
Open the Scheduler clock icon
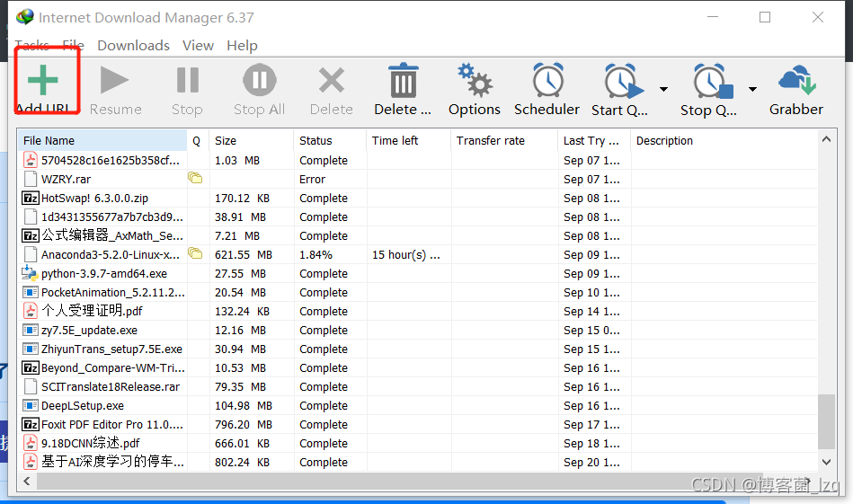[547, 81]
